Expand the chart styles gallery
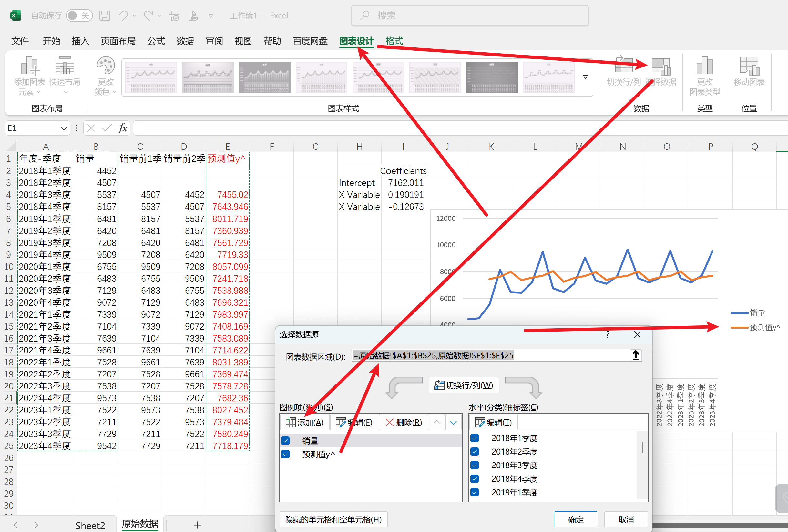 tap(585, 77)
